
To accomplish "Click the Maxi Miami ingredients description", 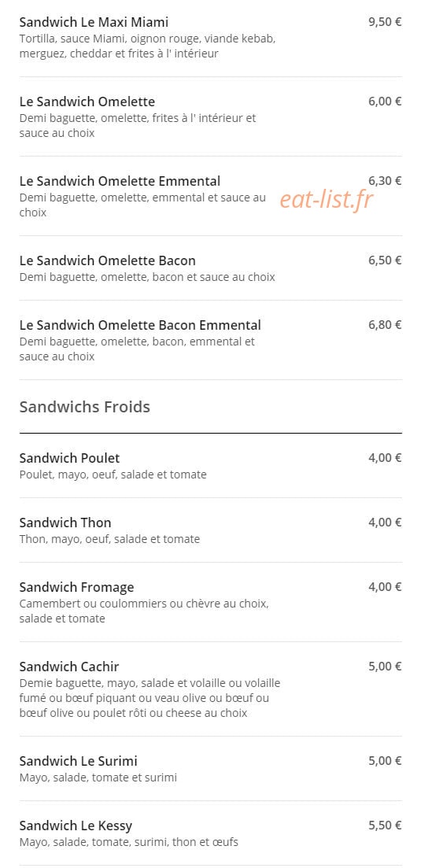I will click(x=147, y=46).
